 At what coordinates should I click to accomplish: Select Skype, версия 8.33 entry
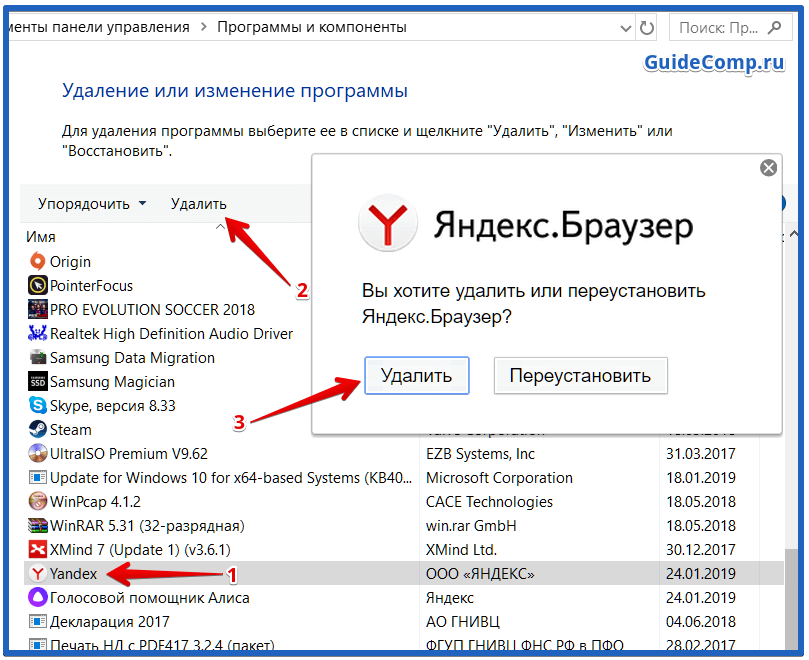[112, 406]
